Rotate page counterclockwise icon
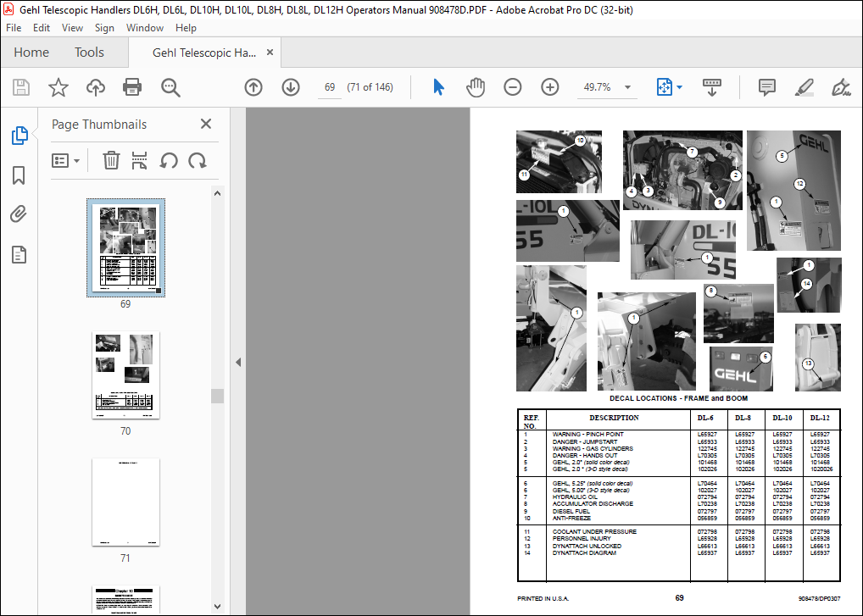Screen dimensions: 863x616 click(169, 161)
